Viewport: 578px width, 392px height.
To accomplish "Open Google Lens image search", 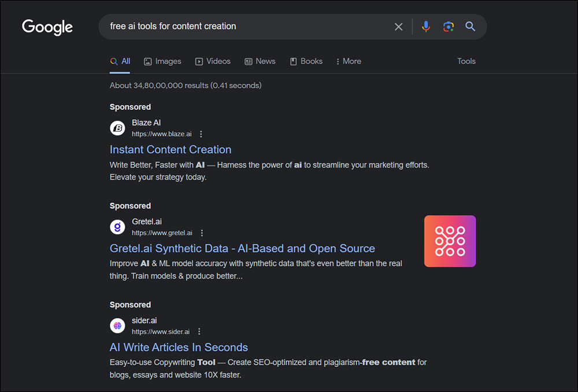I will coord(448,27).
